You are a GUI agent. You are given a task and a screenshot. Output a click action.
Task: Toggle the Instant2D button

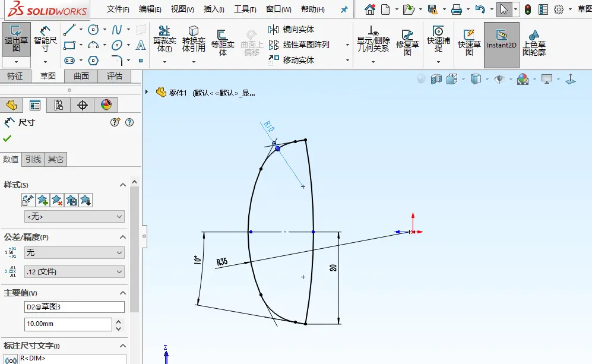pyautogui.click(x=501, y=39)
